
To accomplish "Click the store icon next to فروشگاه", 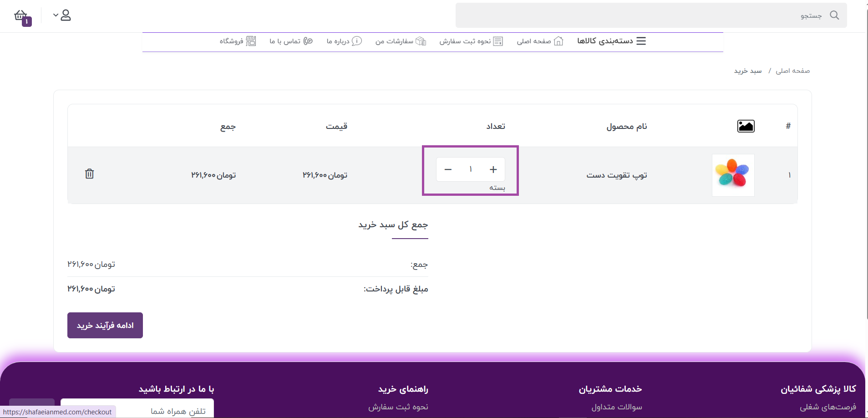I will [x=251, y=41].
